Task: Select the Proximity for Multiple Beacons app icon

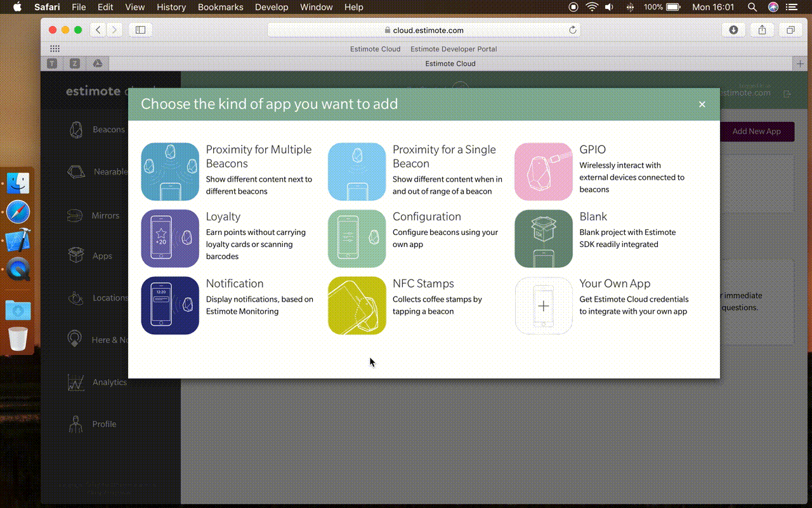Action: [170, 171]
